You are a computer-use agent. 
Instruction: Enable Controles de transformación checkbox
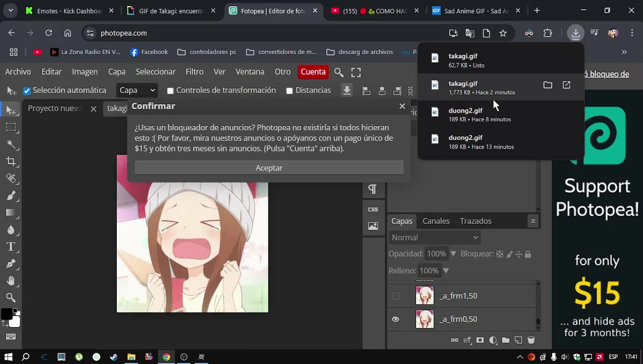(x=170, y=91)
